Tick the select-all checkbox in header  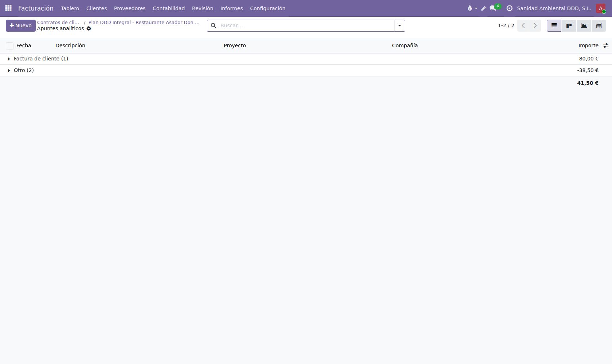click(9, 46)
